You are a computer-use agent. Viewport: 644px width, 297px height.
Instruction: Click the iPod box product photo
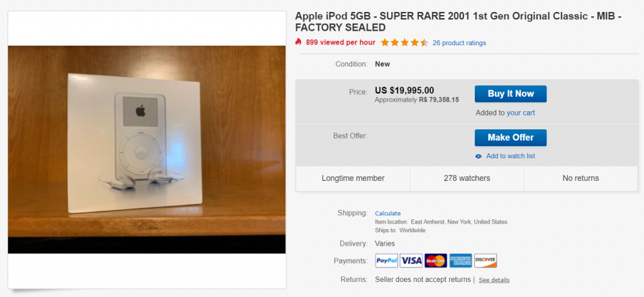click(147, 149)
